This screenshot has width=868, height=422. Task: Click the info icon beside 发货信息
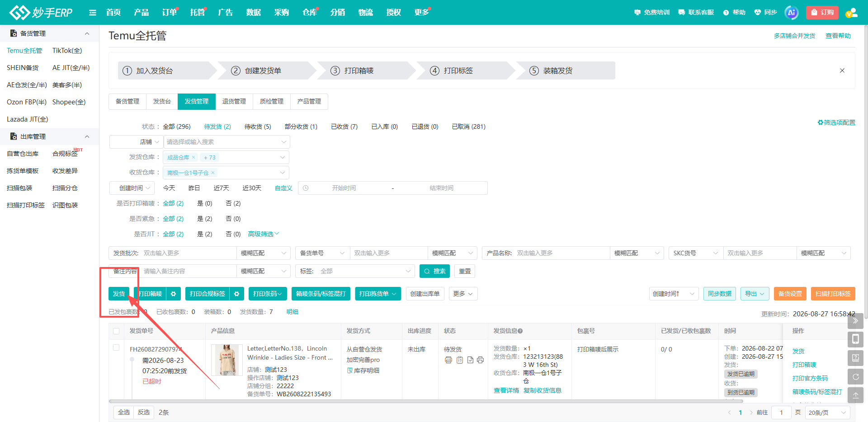[520, 331]
